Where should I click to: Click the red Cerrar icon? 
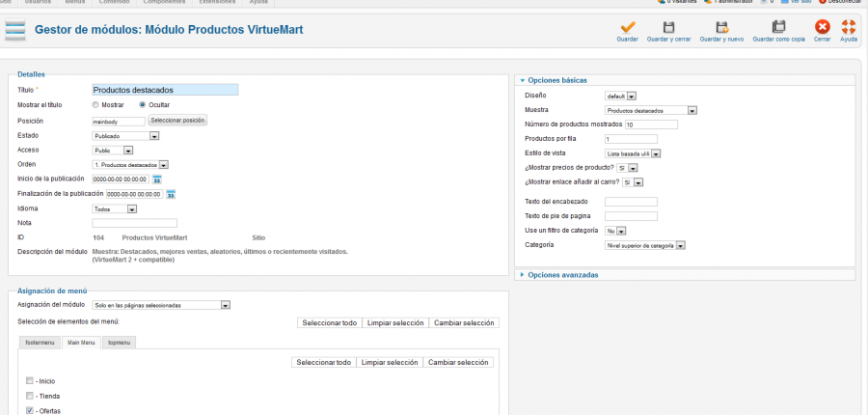(822, 28)
